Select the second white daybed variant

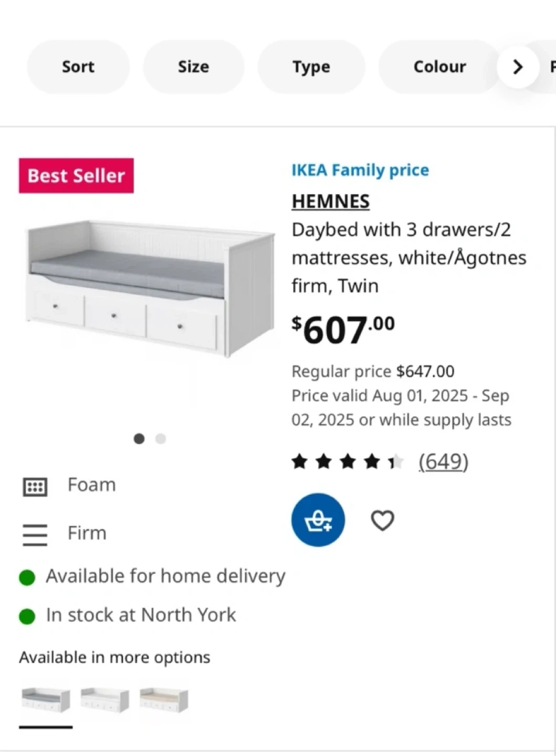click(105, 700)
